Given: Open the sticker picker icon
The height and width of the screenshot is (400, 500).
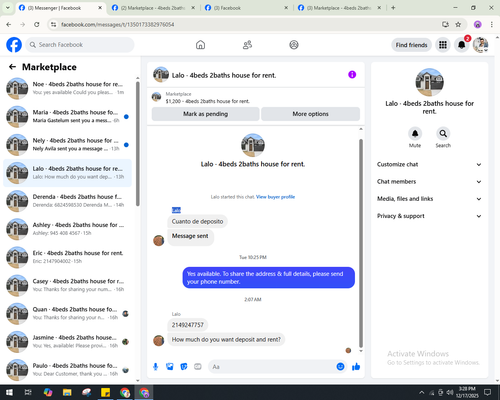Looking at the screenshot, I should coord(184,367).
